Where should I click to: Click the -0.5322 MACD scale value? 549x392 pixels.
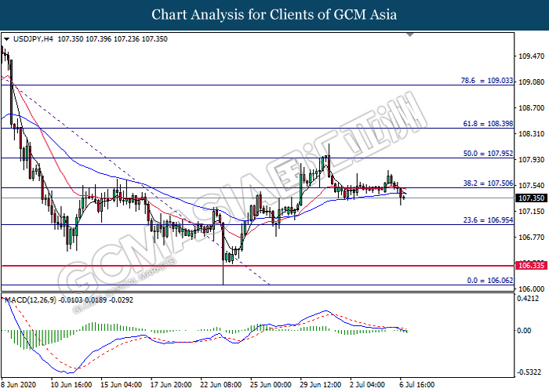click(529, 372)
